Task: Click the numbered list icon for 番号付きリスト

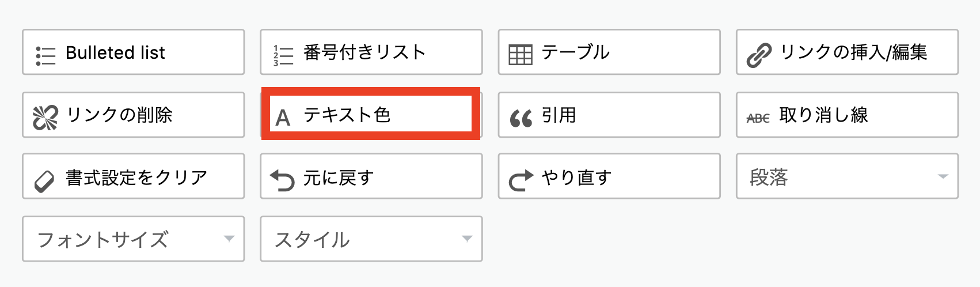Action: [283, 55]
